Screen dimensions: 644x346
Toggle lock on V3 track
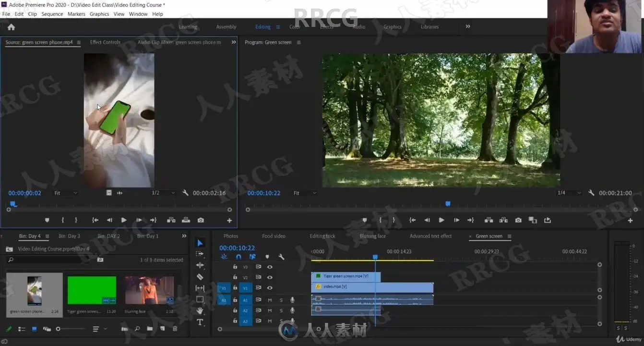point(235,267)
